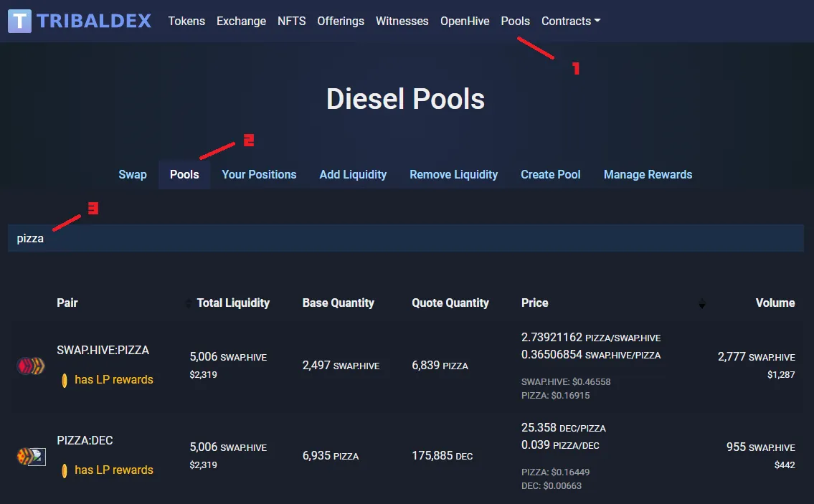The width and height of the screenshot is (814, 504).
Task: Click Pools in the top navigation bar
Action: (516, 21)
